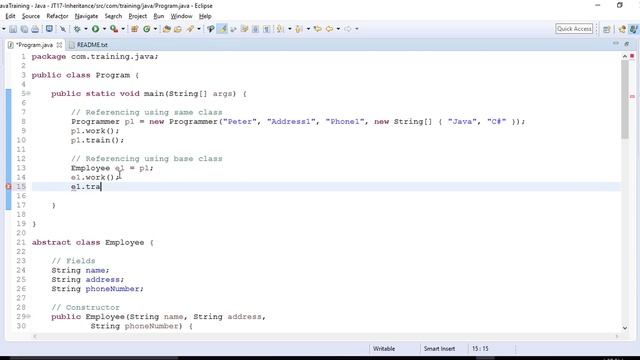Open the Edit menu

coord(10,16)
